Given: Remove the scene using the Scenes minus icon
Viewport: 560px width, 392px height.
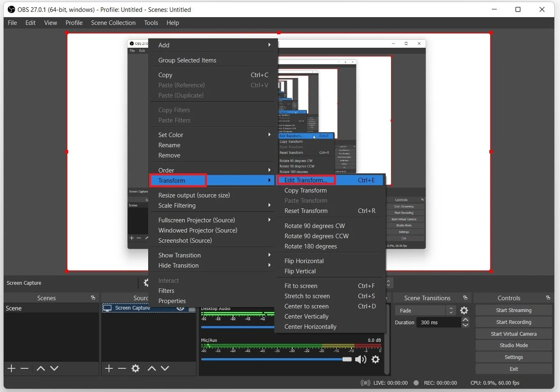Looking at the screenshot, I should tap(24, 368).
